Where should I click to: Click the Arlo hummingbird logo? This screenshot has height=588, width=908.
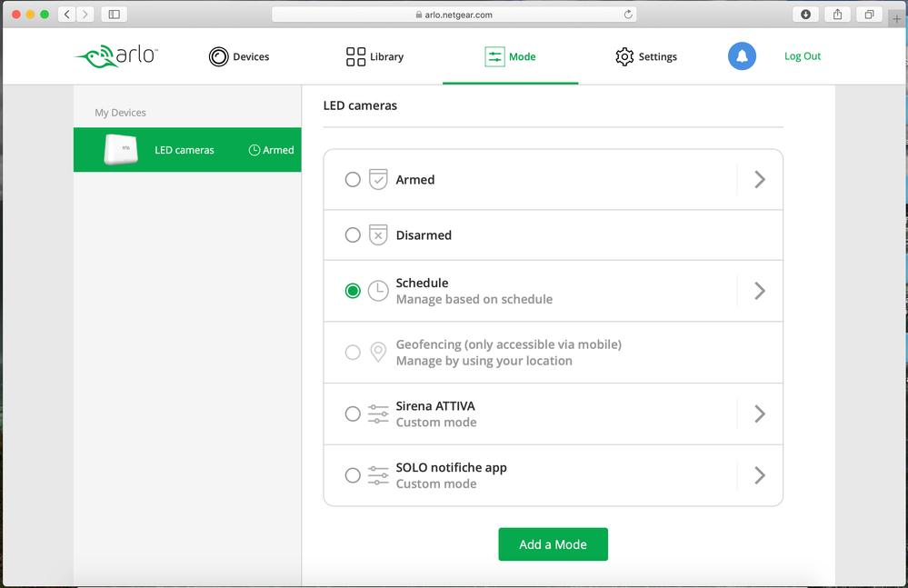tap(116, 56)
